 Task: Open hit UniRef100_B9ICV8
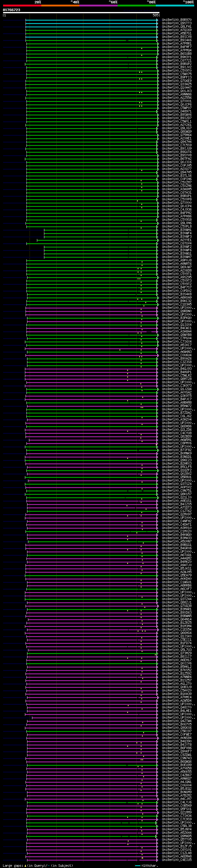pos(176,37)
